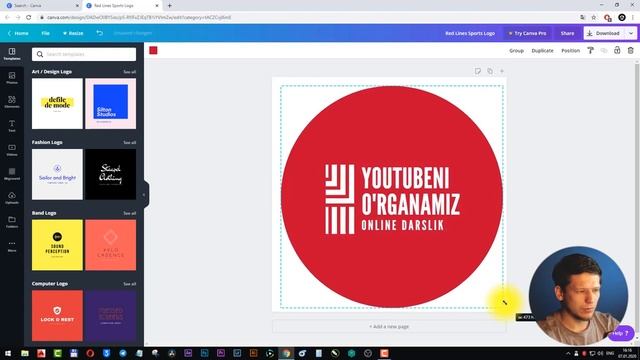Open the Templates sidebar tab
This screenshot has height=360, width=640.
(12, 54)
